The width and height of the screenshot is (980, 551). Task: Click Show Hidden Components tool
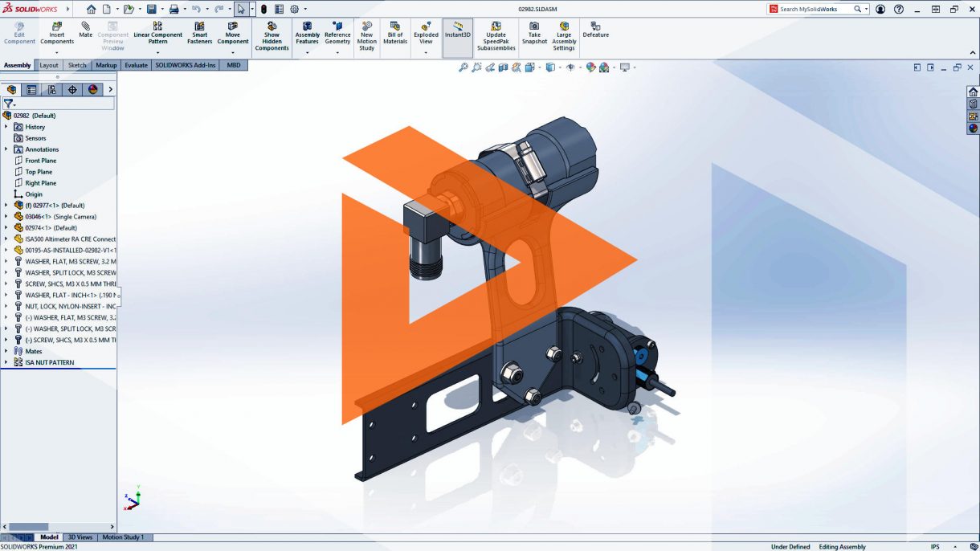coord(272,36)
